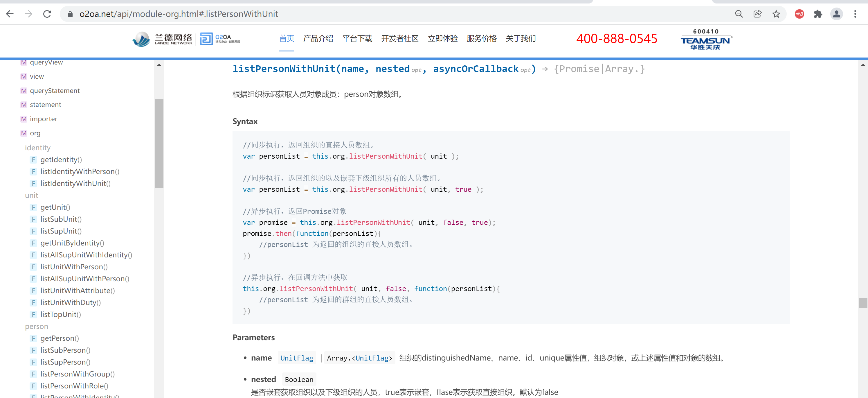Click the UnitFlag type link

pyautogui.click(x=296, y=358)
